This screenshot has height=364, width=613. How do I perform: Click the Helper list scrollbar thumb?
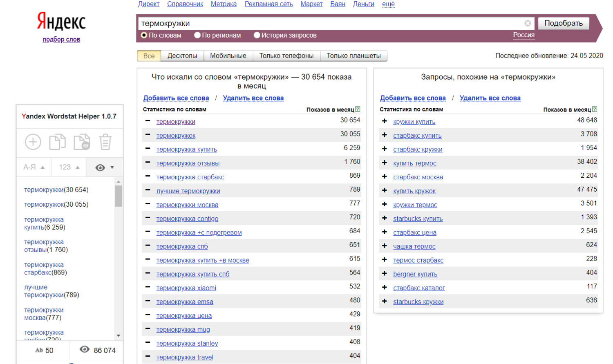[119, 196]
